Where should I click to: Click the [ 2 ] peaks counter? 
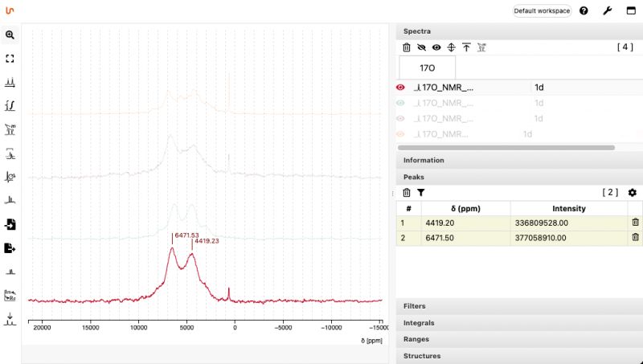coord(610,192)
